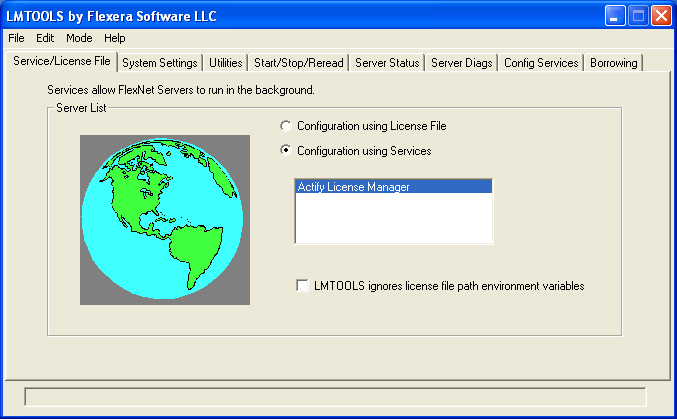Select the Service/License File tab
The height and width of the screenshot is (419, 677).
[61, 62]
